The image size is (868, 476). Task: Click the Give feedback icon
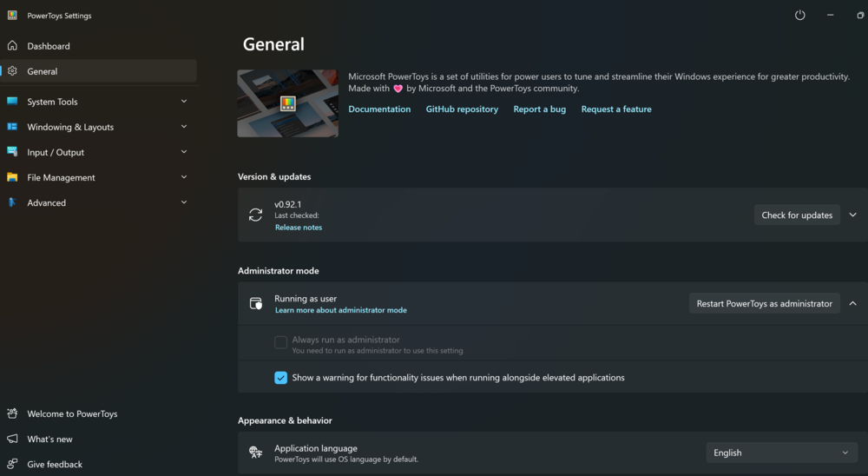coord(12,465)
